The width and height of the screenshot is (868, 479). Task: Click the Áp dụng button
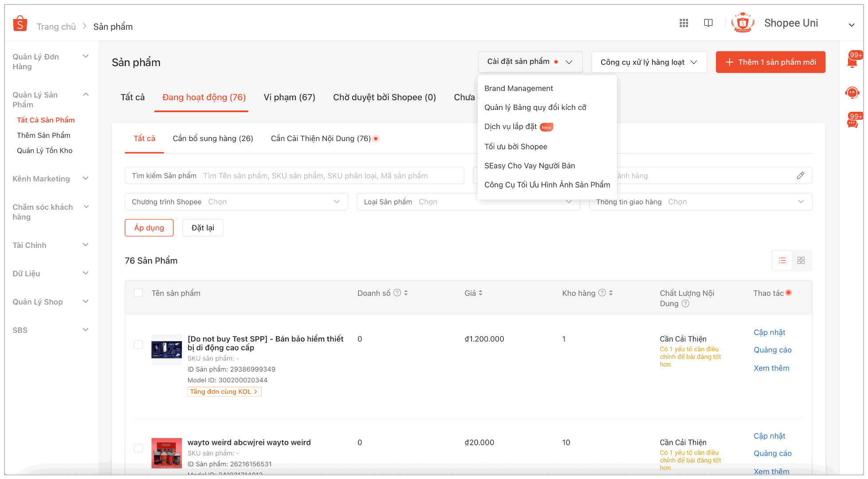pyautogui.click(x=149, y=228)
